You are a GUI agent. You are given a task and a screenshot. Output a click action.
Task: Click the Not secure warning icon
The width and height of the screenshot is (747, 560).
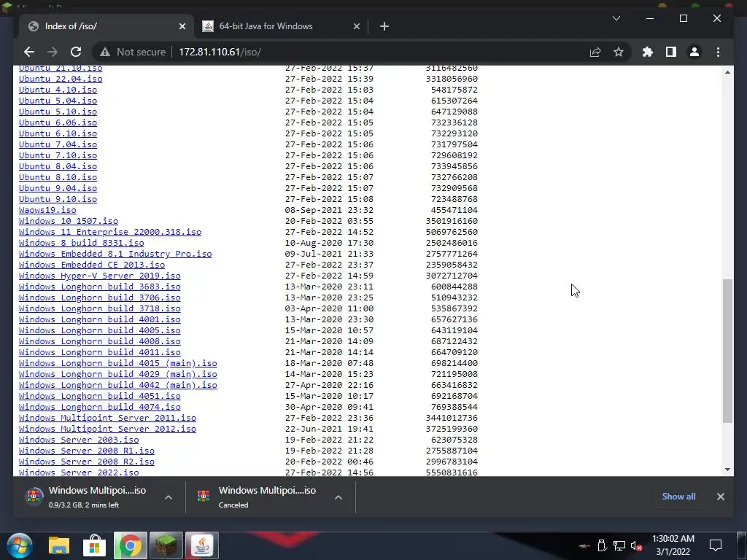coord(105,52)
